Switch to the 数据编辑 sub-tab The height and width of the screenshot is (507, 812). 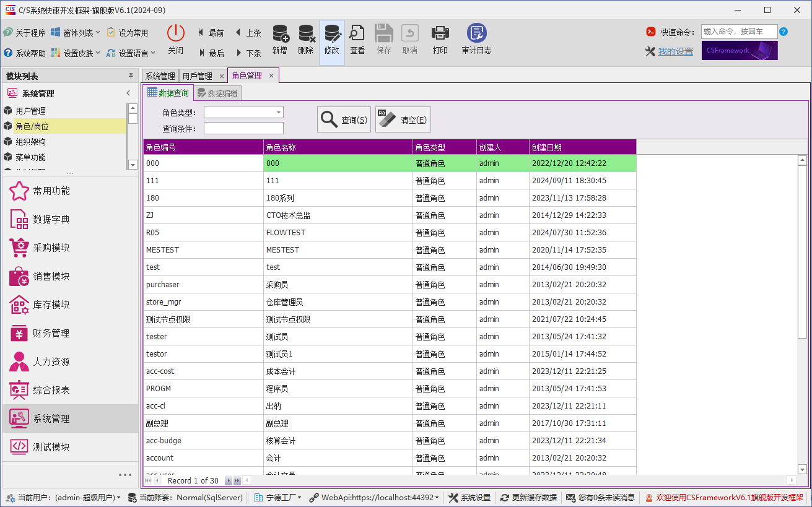pyautogui.click(x=217, y=93)
